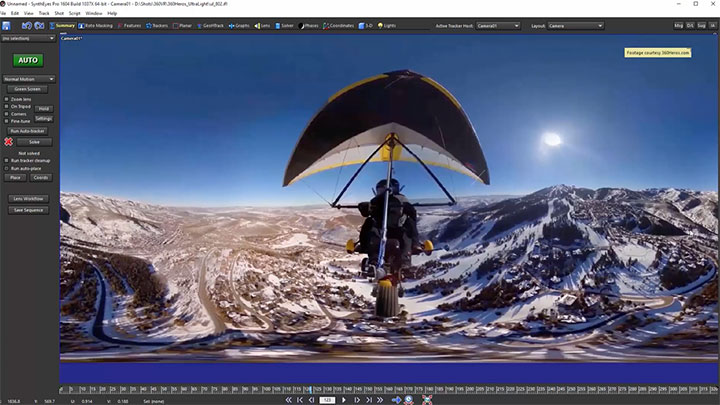720x405 pixels.
Task: Enable the On Tripod checkbox
Action: point(6,107)
